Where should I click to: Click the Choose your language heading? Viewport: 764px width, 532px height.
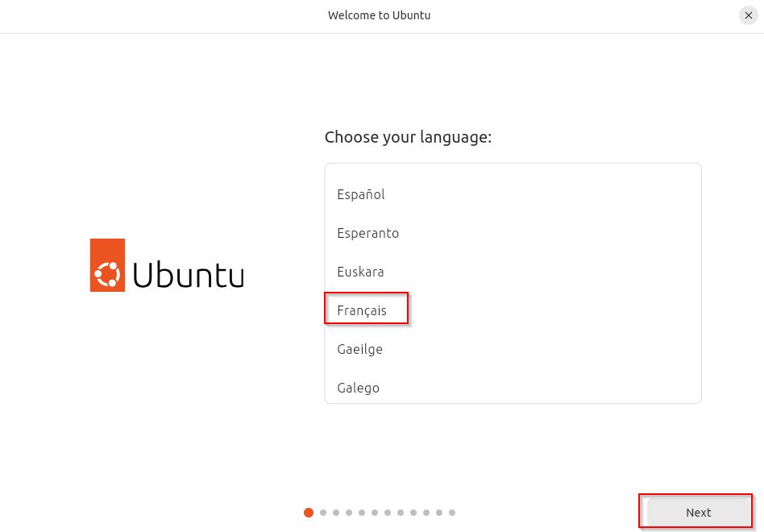click(x=409, y=137)
